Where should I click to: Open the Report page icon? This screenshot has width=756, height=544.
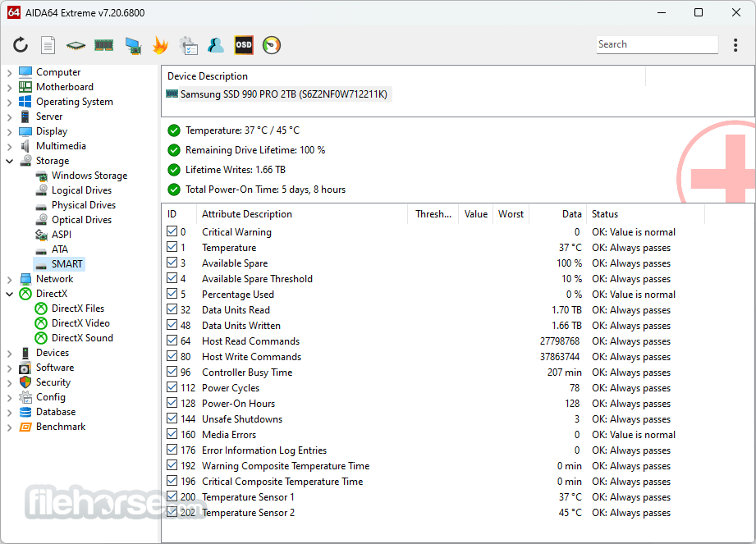(x=48, y=45)
